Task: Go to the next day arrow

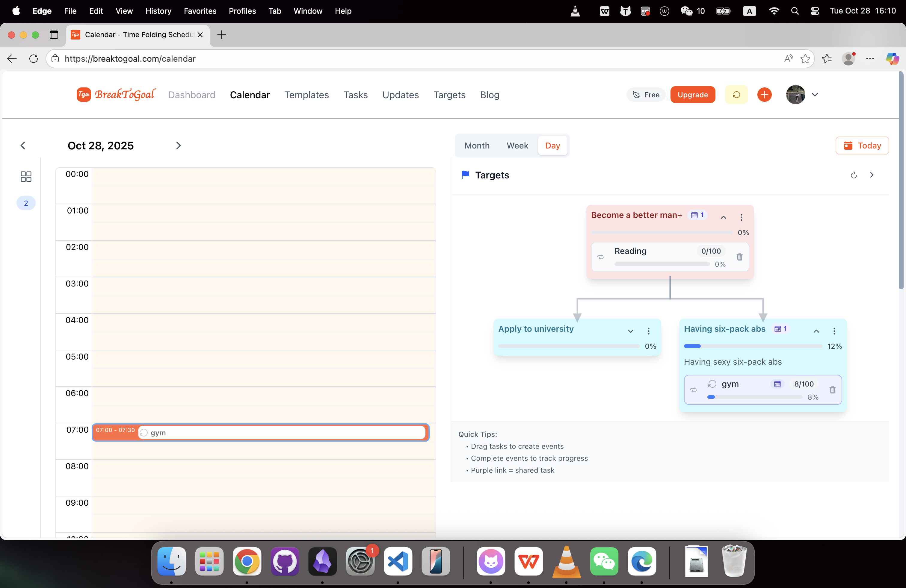Action: click(178, 146)
